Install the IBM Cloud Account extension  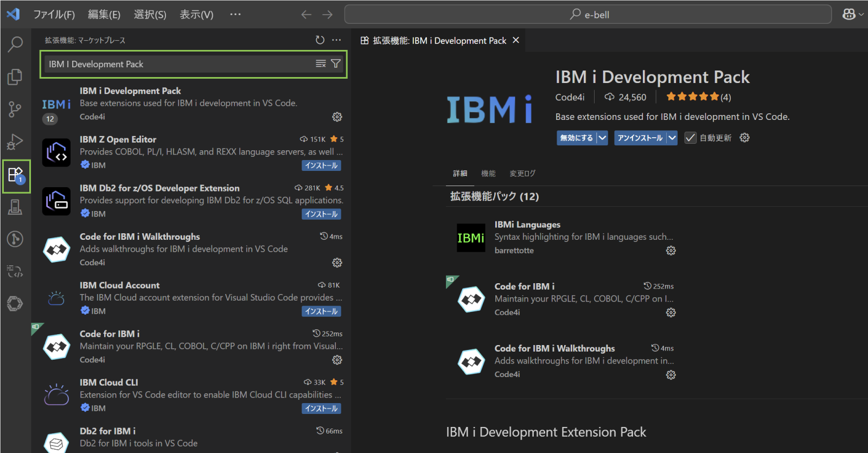[x=321, y=311]
